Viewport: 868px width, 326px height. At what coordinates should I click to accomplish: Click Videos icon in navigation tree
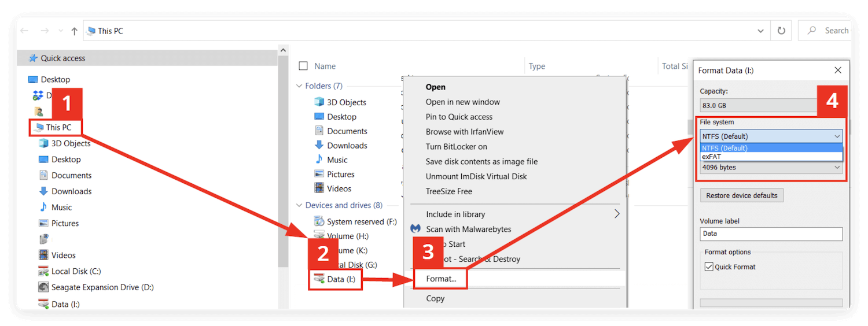pos(43,255)
